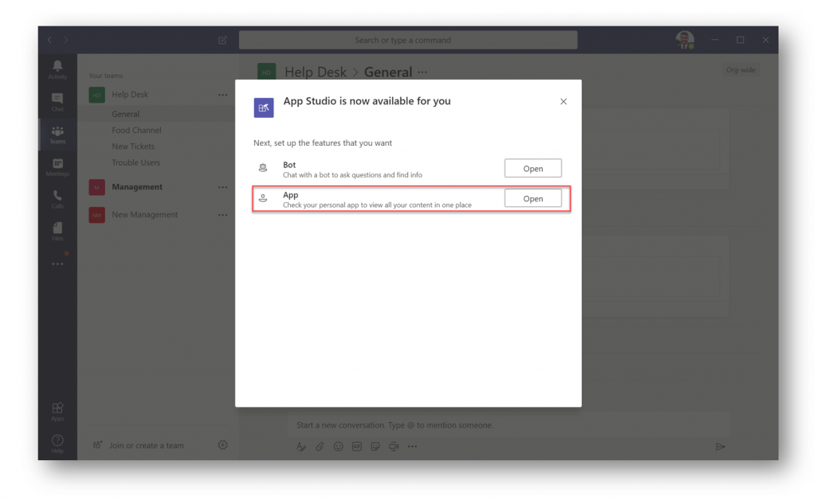Click the App feature person icon
The height and width of the screenshot is (504, 816).
(263, 198)
